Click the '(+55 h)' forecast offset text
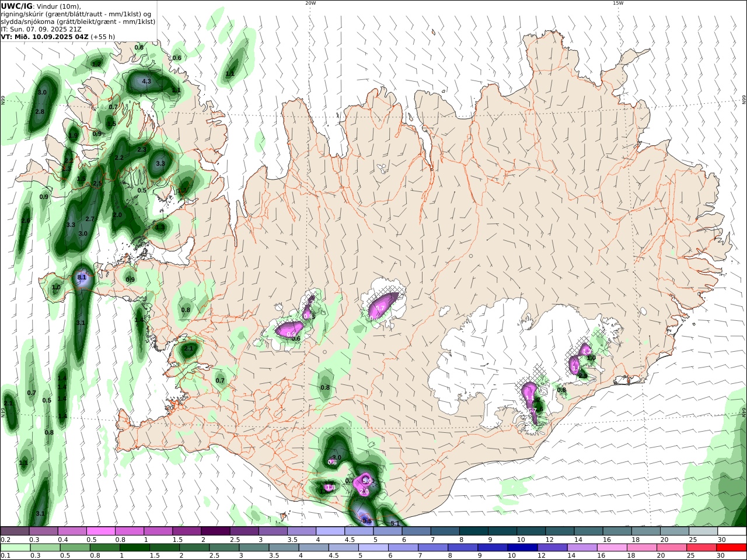 pyautogui.click(x=103, y=36)
